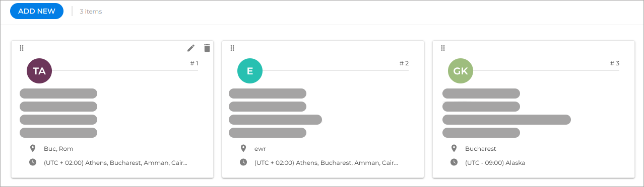Select the (UTC - 09:00) Alaska text

click(495, 163)
